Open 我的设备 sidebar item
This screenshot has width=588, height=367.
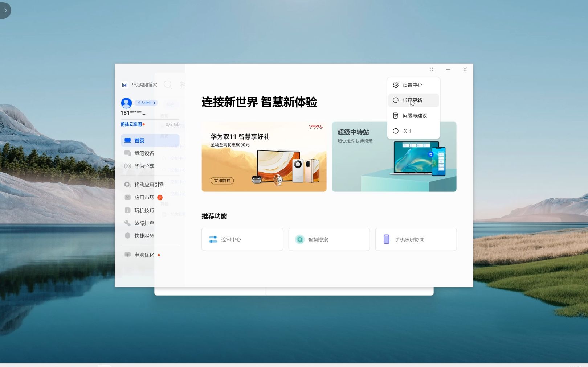pos(150,153)
